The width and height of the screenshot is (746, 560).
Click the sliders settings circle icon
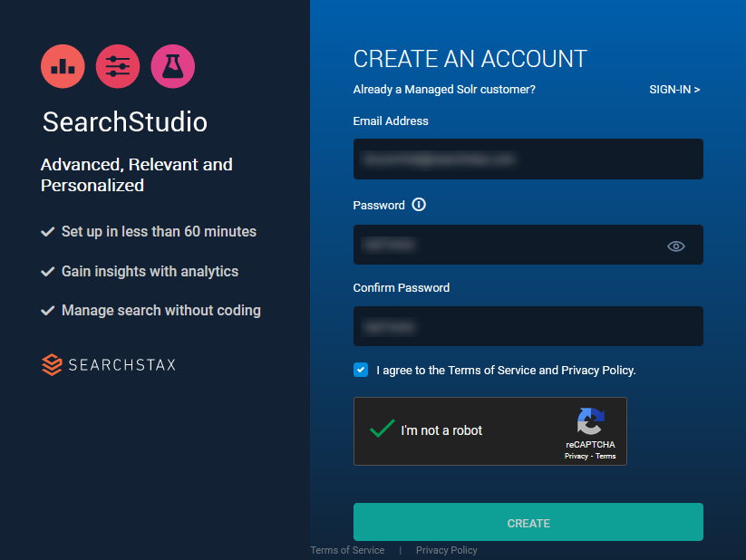[118, 66]
